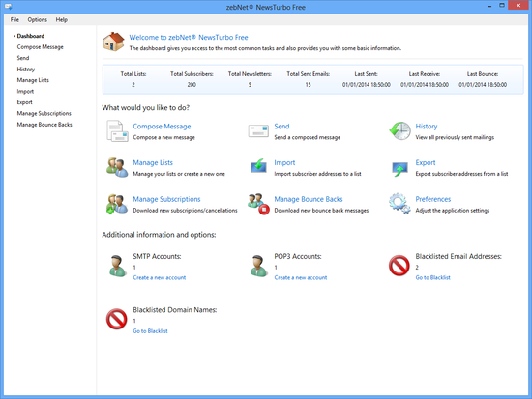This screenshot has width=532, height=399.
Task: Open the Help menu
Action: (61, 19)
